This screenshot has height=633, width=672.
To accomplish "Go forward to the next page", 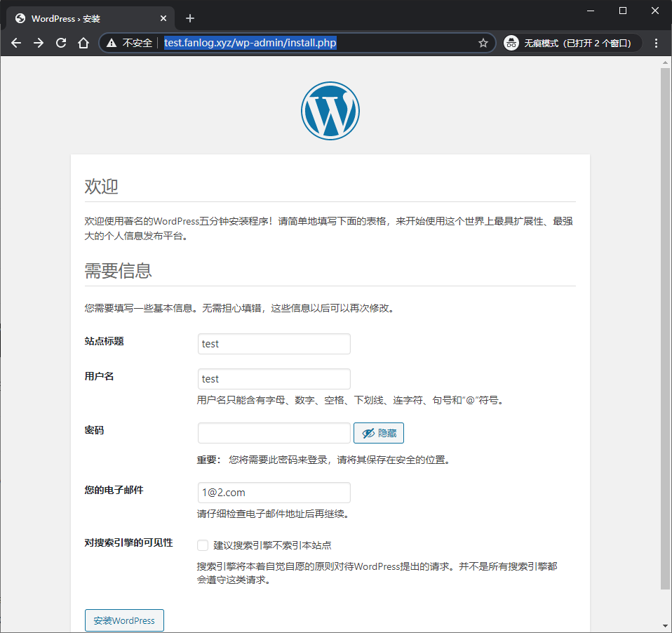I will 39,43.
